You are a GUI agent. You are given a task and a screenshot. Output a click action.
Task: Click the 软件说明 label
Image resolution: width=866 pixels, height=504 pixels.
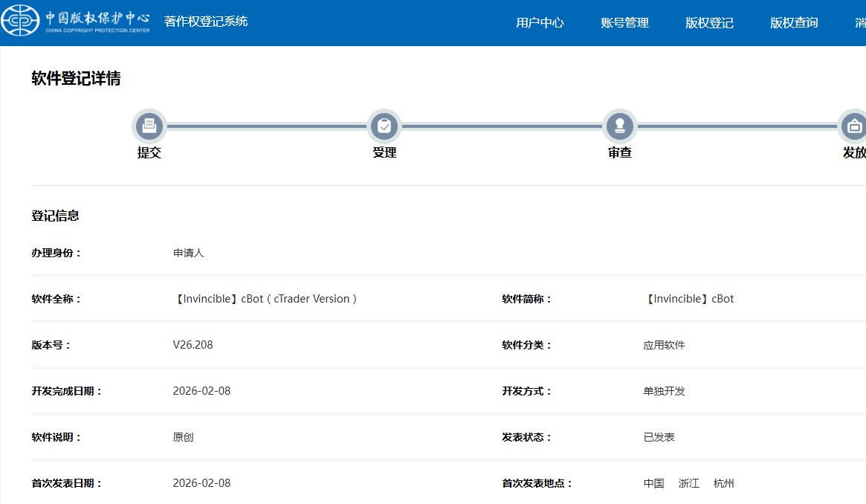pos(56,437)
